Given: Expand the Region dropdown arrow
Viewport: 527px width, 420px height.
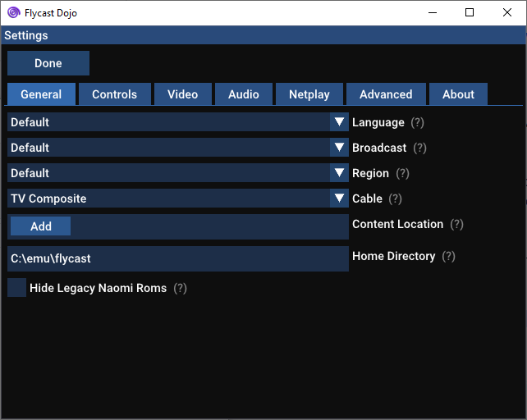Looking at the screenshot, I should 339,173.
